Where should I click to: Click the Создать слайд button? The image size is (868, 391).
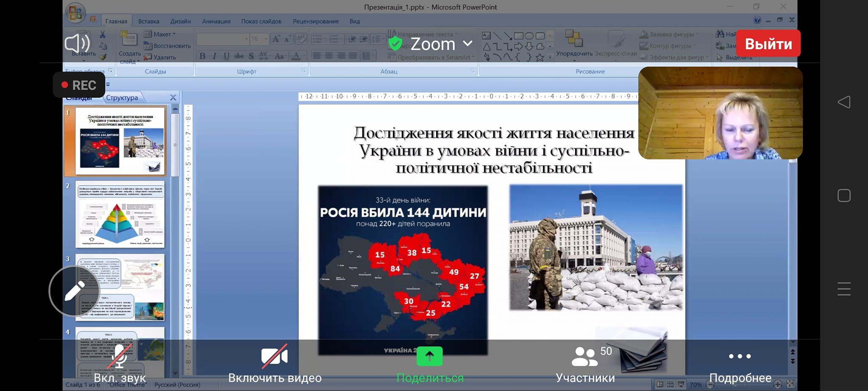pos(130,47)
